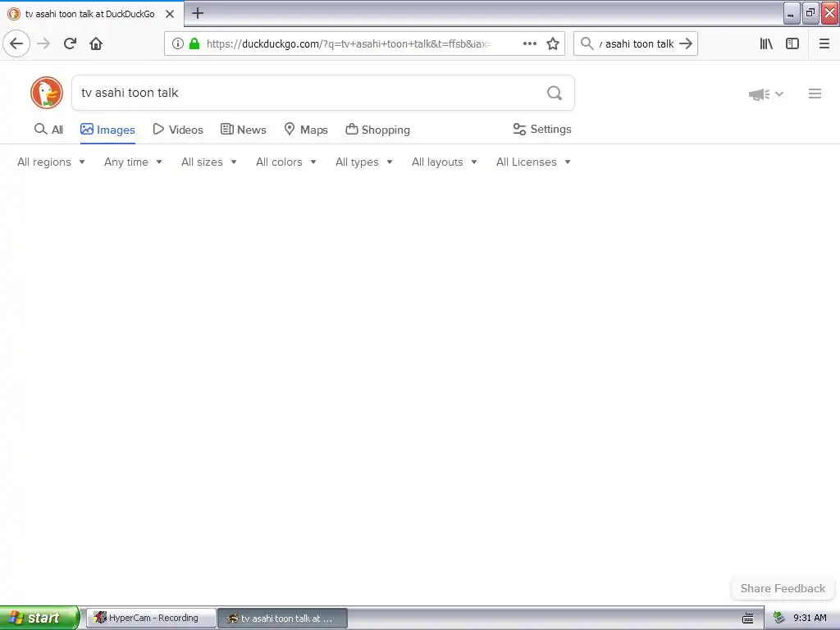Screen dimensions: 840x630
Task: Click the green secure padlock icon
Action: click(194, 43)
